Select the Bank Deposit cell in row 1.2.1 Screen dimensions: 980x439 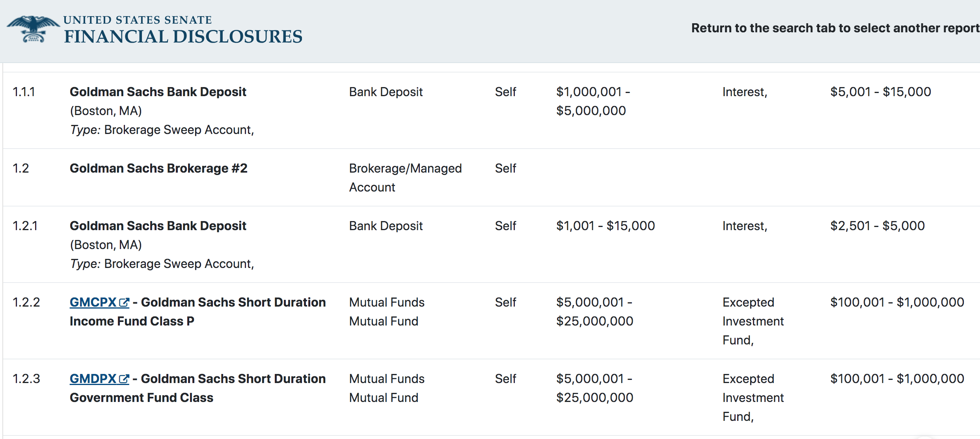[386, 225]
